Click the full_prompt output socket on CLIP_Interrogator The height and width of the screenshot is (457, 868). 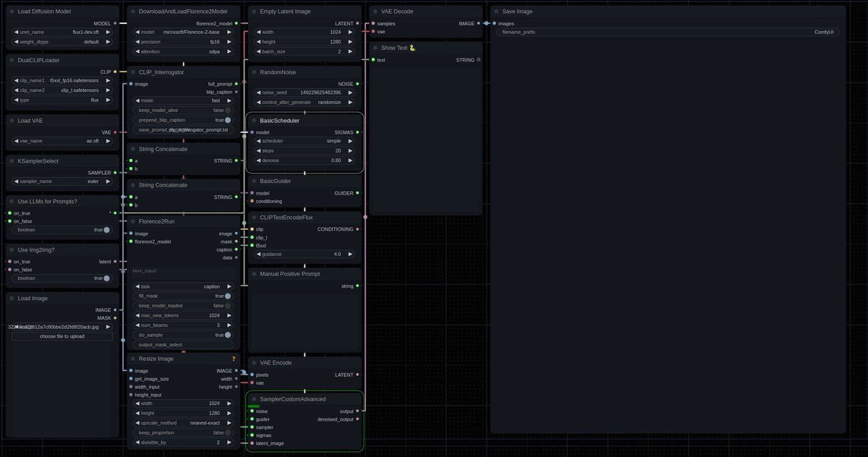pos(236,84)
